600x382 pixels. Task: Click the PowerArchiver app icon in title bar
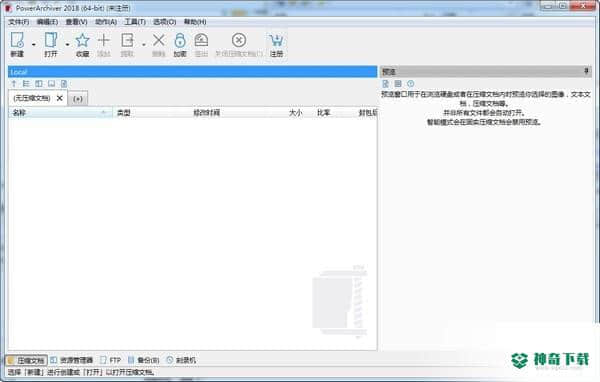coord(8,8)
